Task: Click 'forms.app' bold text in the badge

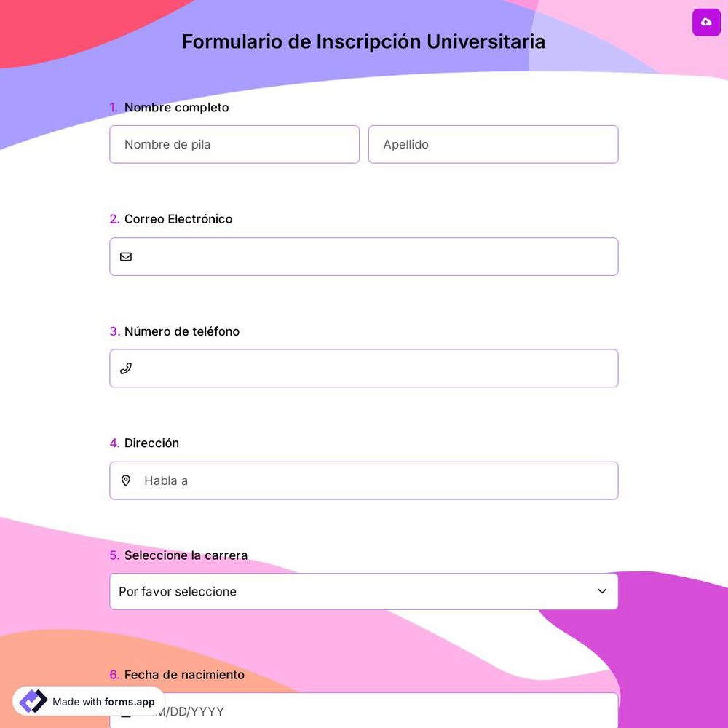Action: [x=130, y=702]
